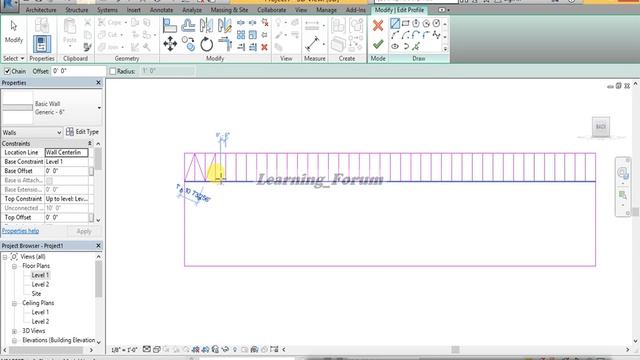
Task: Select the Line draw tool
Action: click(x=394, y=23)
